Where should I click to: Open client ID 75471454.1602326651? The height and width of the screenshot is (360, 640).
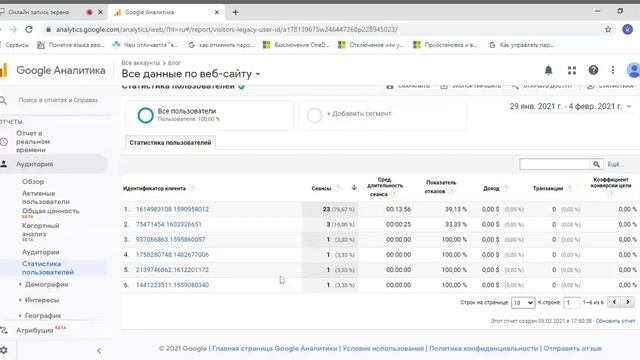pyautogui.click(x=169, y=224)
